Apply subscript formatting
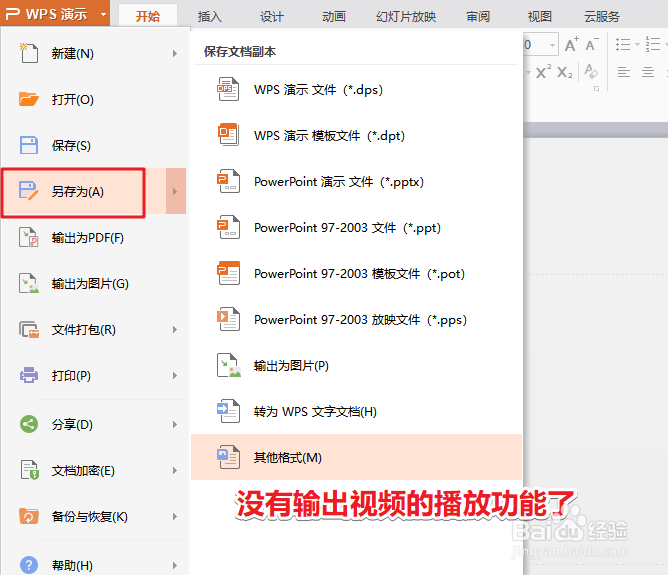 point(564,72)
